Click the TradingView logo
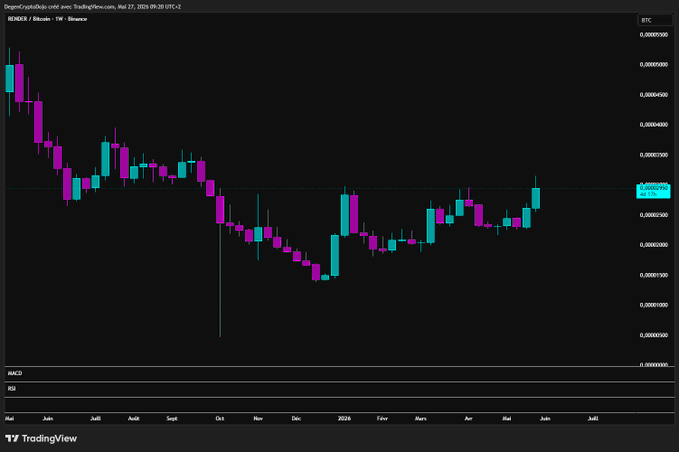 tap(41, 439)
